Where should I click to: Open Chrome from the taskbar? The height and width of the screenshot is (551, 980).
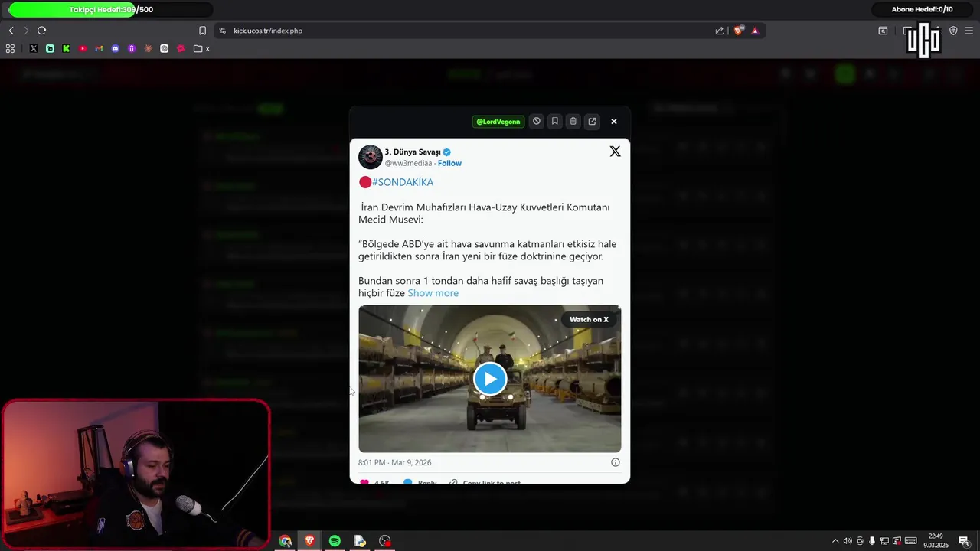(x=286, y=541)
